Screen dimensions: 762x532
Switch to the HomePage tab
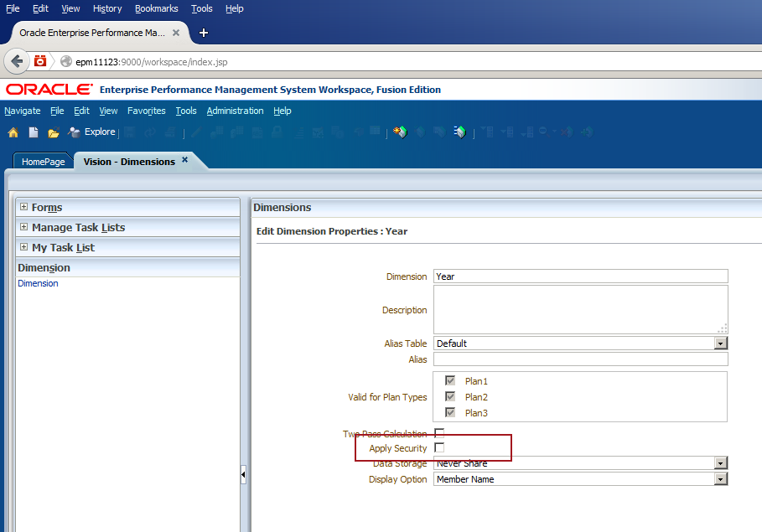44,162
